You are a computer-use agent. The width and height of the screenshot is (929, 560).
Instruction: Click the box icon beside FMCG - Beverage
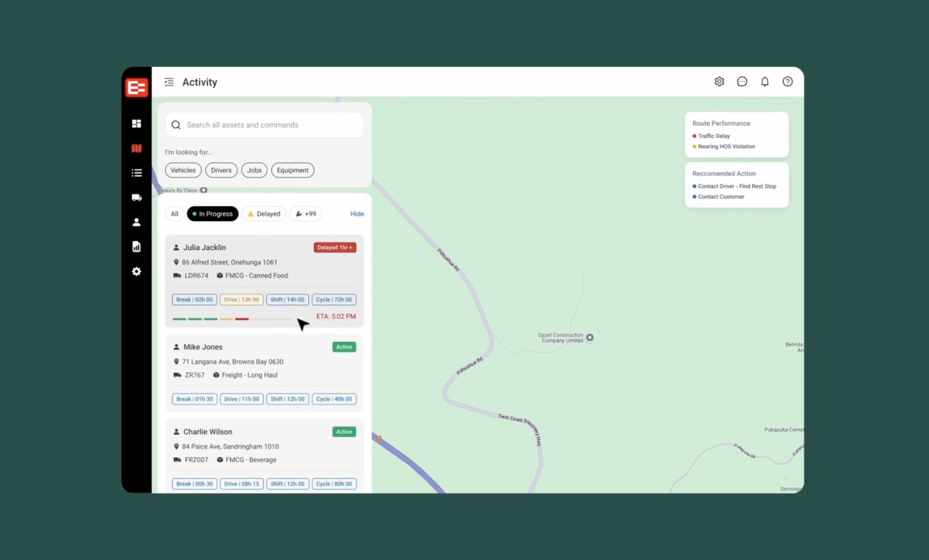point(220,460)
